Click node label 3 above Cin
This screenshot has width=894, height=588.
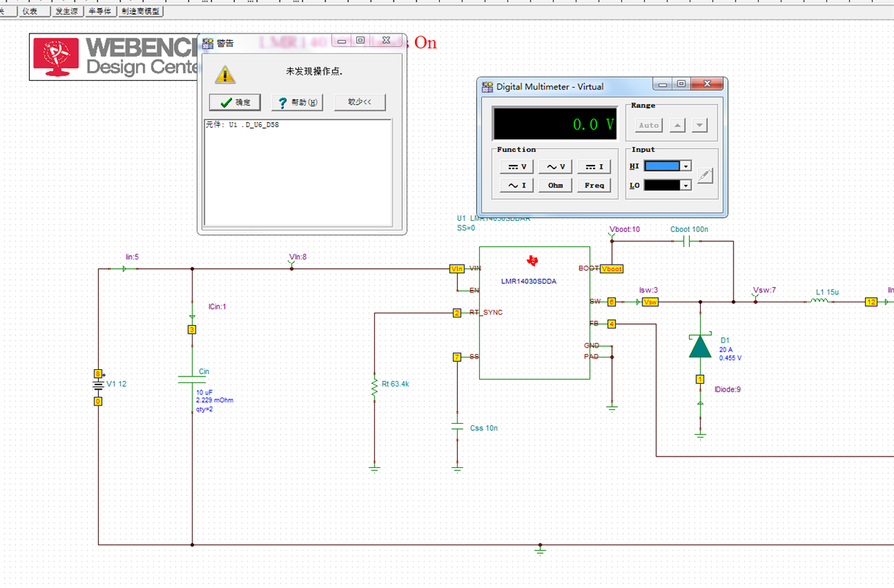(x=192, y=330)
